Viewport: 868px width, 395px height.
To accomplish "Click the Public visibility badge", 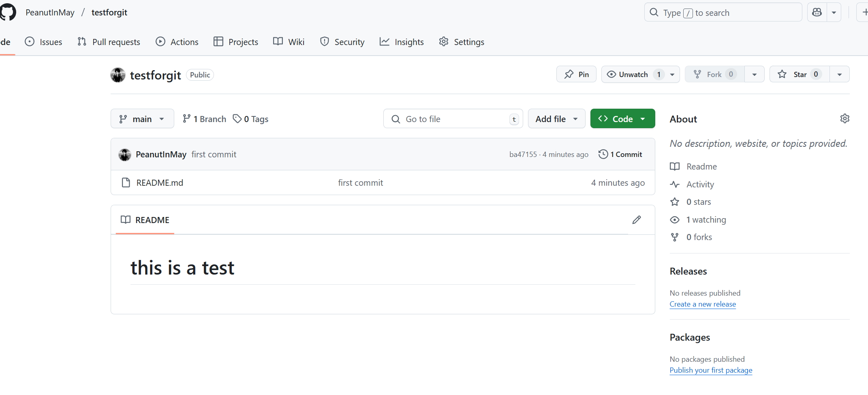I will (x=200, y=75).
